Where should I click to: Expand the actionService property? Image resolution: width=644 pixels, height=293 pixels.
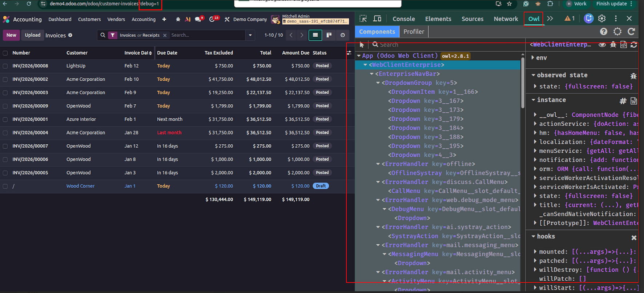click(535, 124)
